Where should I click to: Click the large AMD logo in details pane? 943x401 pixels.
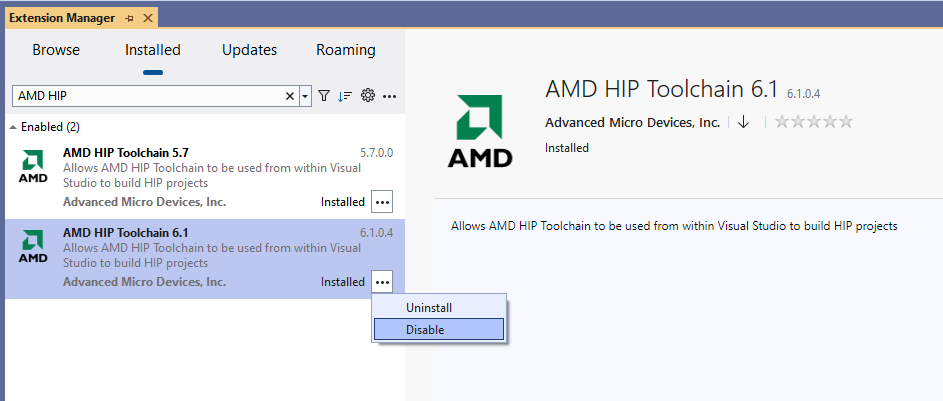click(x=481, y=131)
